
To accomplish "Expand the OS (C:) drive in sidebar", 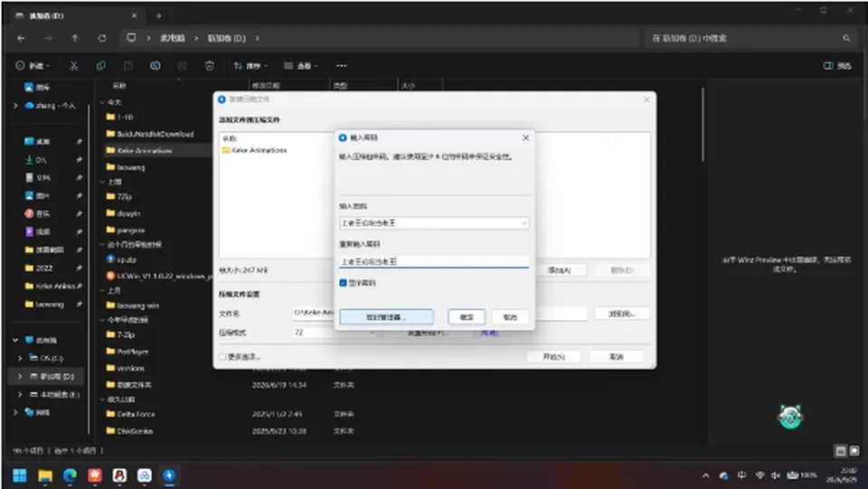I will click(20, 358).
